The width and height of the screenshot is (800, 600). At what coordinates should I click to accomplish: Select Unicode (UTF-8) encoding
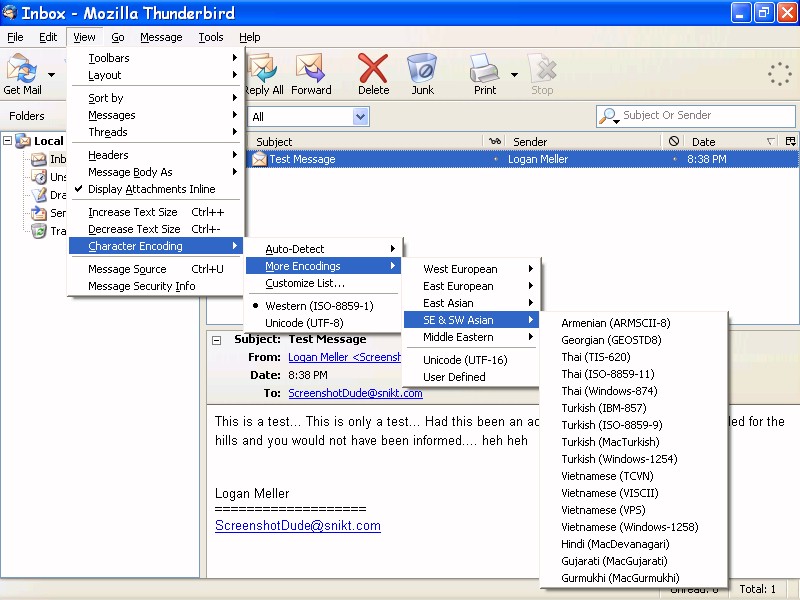pos(323,323)
